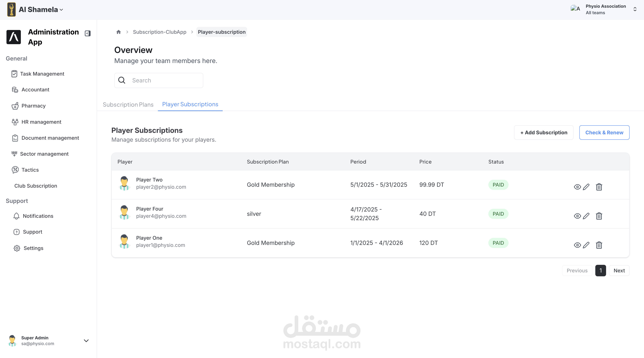Edit Player One's subscription with pencil icon

(x=586, y=245)
